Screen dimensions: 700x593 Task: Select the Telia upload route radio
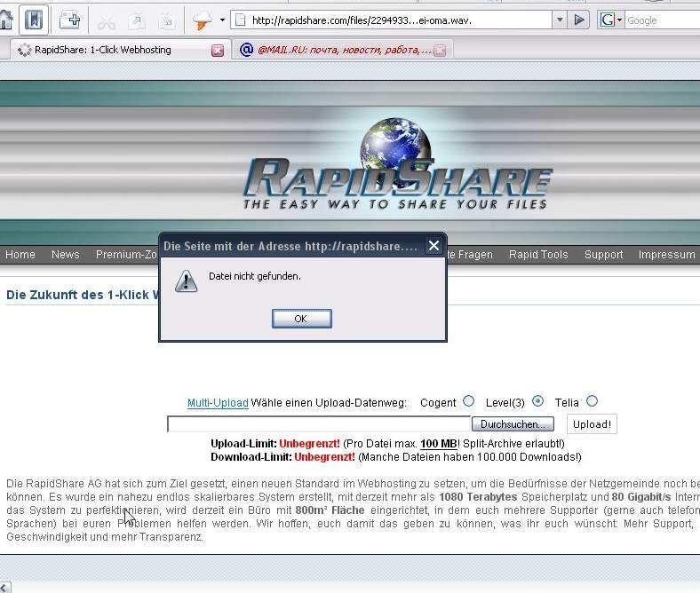point(592,400)
